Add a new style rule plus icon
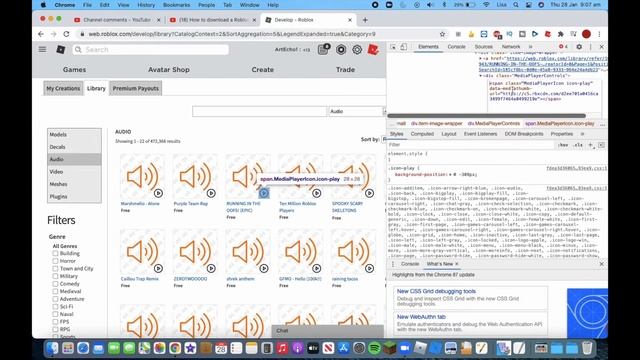This screenshot has width=640, height=360. pos(590,145)
